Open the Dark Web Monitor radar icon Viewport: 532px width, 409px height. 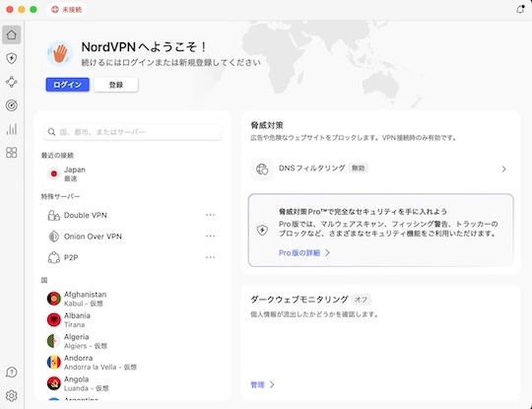(x=12, y=105)
